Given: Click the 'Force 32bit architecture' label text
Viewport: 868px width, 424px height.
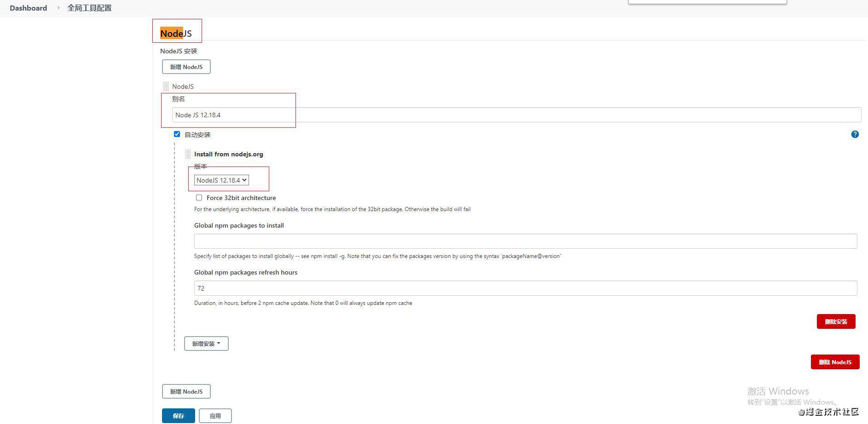Looking at the screenshot, I should click(241, 198).
